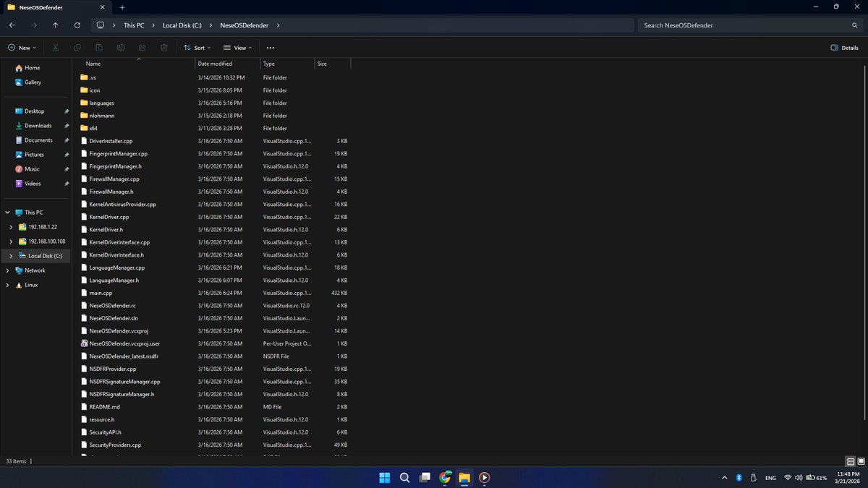Viewport: 868px width, 488px height.
Task: Expand This PC in the navigation pane
Action: (x=7, y=213)
